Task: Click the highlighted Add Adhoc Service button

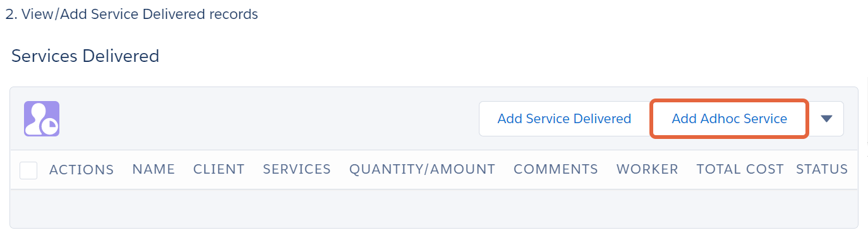Action: tap(729, 119)
